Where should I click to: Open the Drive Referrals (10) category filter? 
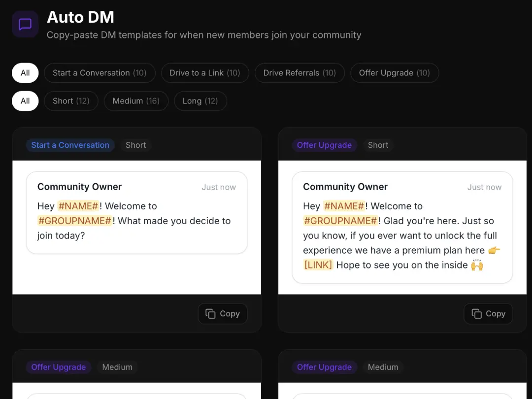pyautogui.click(x=299, y=73)
